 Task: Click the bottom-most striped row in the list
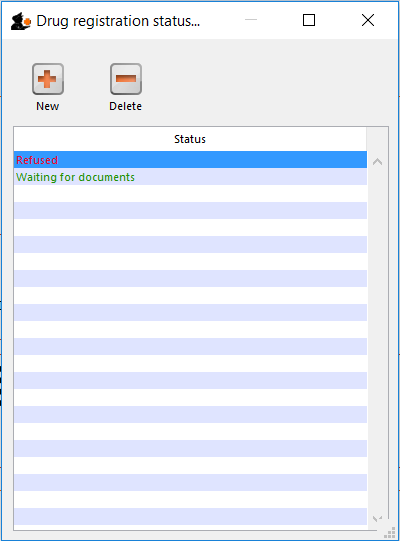[190, 517]
